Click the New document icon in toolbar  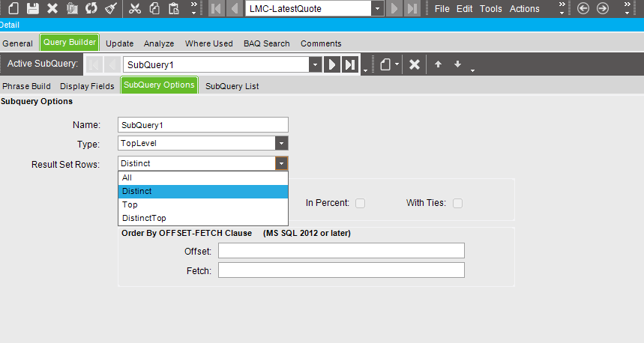pyautogui.click(x=13, y=8)
